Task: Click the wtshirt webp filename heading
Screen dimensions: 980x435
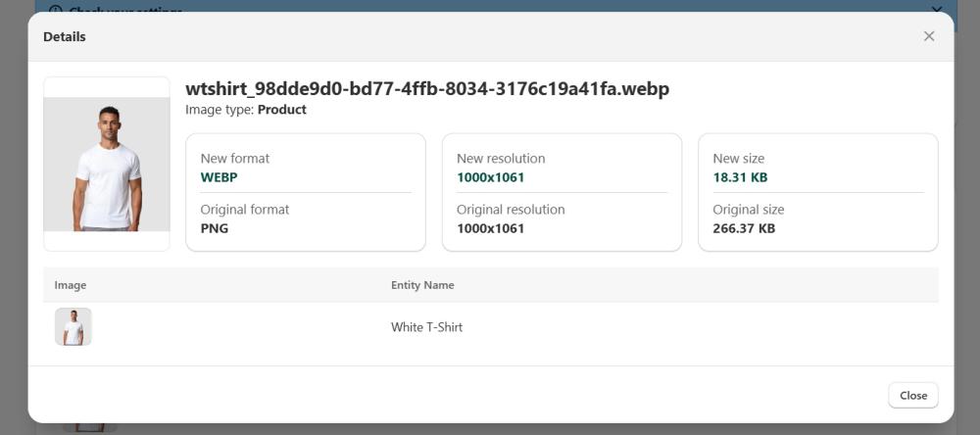Action: (427, 89)
